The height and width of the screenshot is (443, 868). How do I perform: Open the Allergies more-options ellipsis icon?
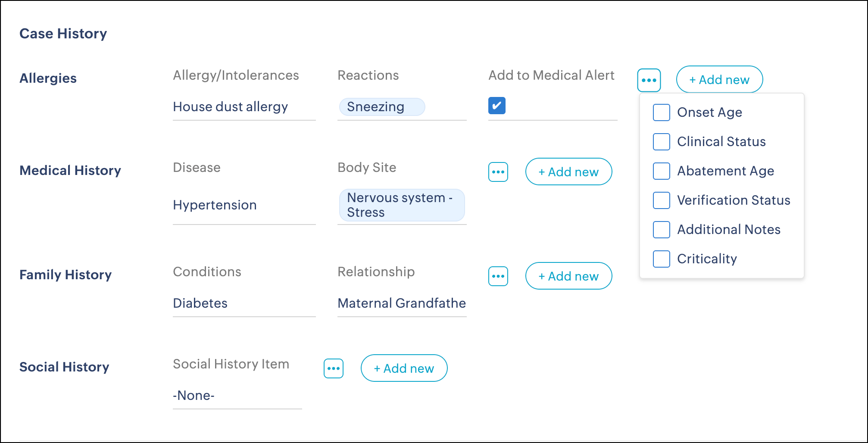click(x=649, y=80)
